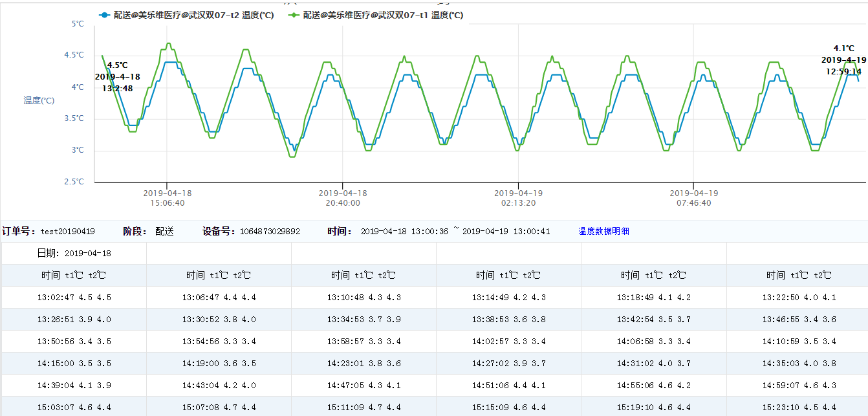
Task: Click the 阶段 配送 stage value
Action: pos(164,232)
